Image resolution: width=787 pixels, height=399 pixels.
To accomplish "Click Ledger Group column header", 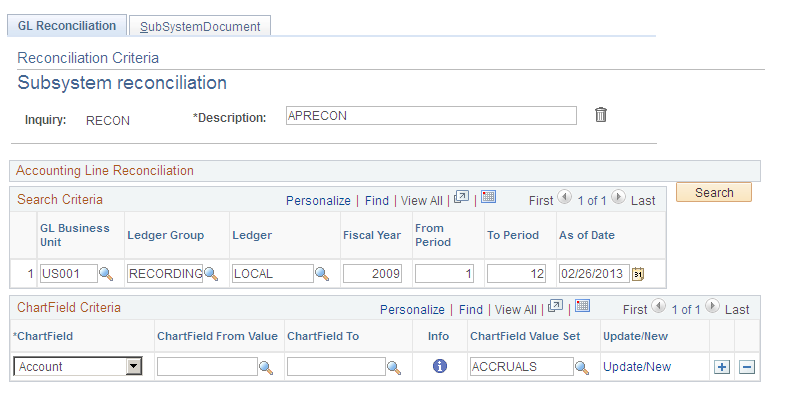I will [166, 235].
